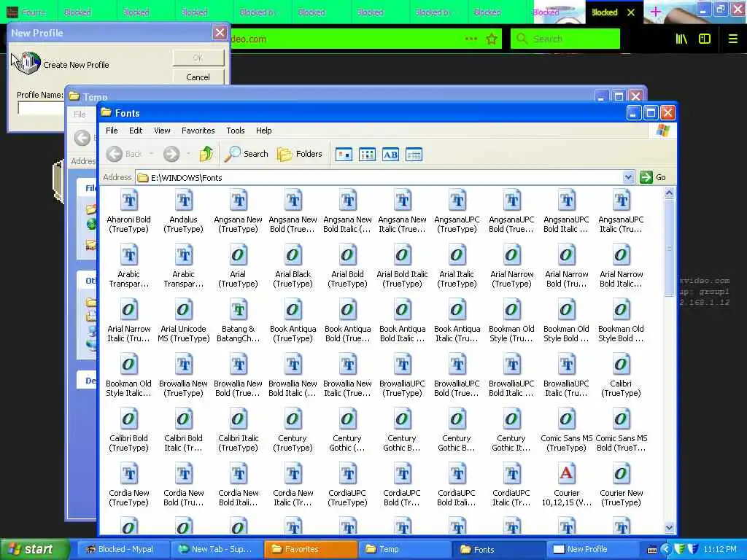Open browser Library icon
This screenshot has width=747, height=560.
(x=681, y=39)
